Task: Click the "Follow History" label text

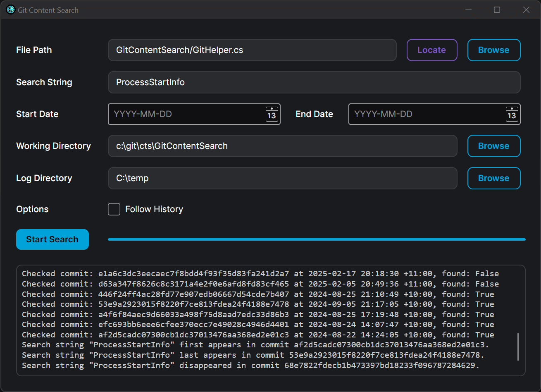Action: tap(154, 209)
